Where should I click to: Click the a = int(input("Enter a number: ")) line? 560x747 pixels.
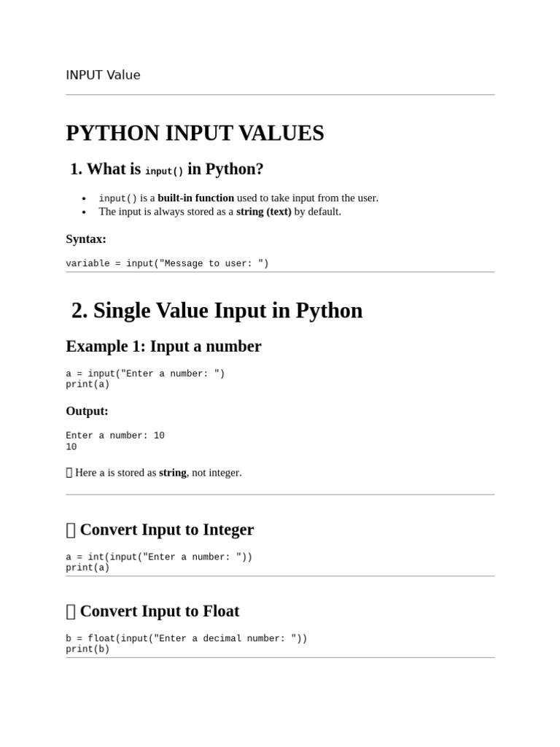click(159, 557)
